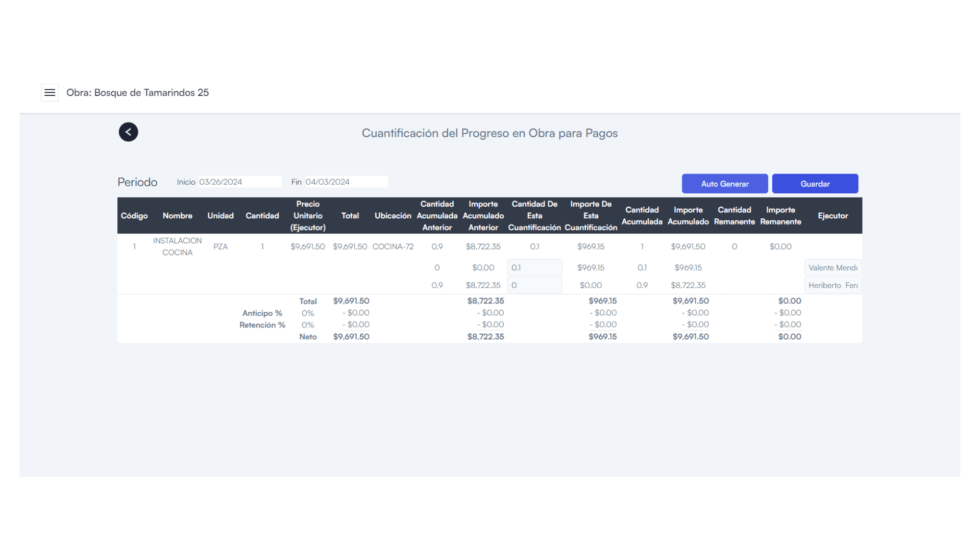Click the Ubicación column header
The width and height of the screenshot is (980, 551).
coord(393,216)
